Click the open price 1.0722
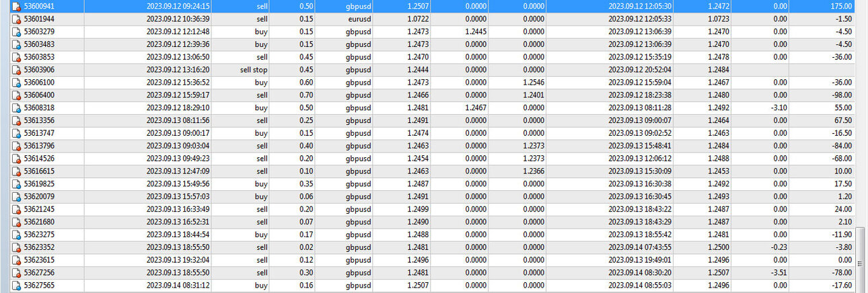 pyautogui.click(x=417, y=19)
